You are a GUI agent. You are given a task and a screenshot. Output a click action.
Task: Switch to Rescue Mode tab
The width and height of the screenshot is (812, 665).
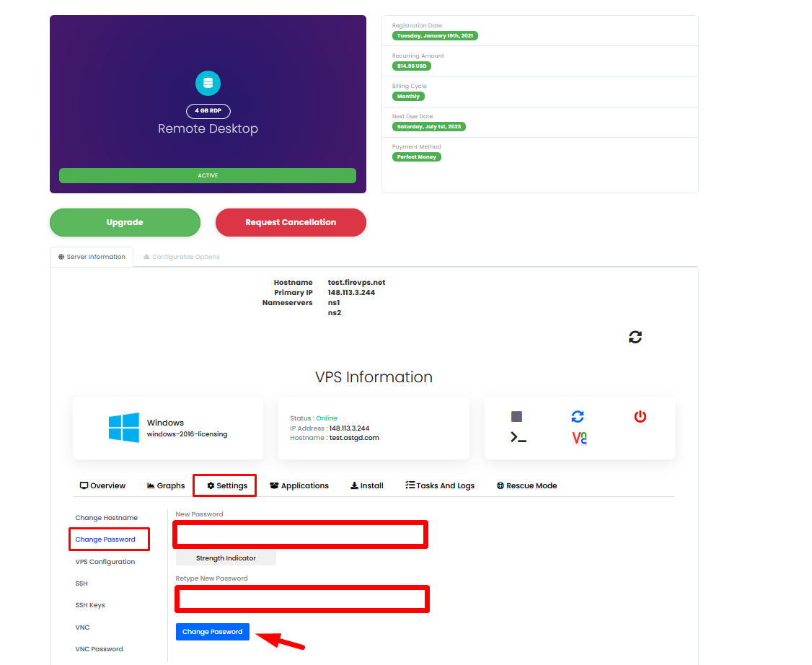[526, 485]
